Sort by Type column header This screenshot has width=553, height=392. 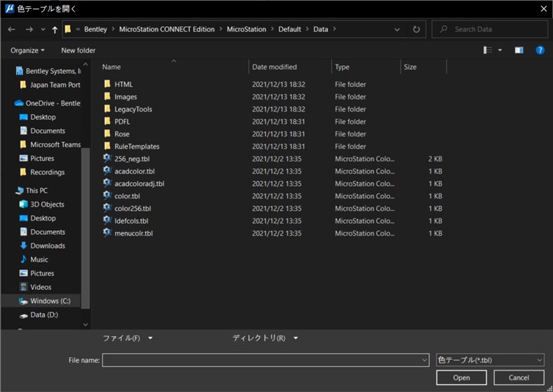342,67
